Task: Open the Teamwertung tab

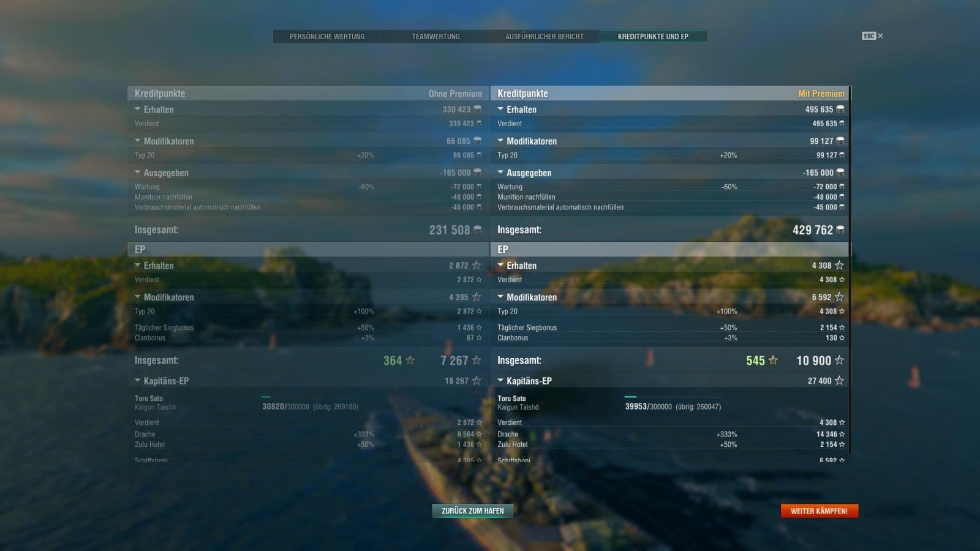Action: (x=435, y=37)
